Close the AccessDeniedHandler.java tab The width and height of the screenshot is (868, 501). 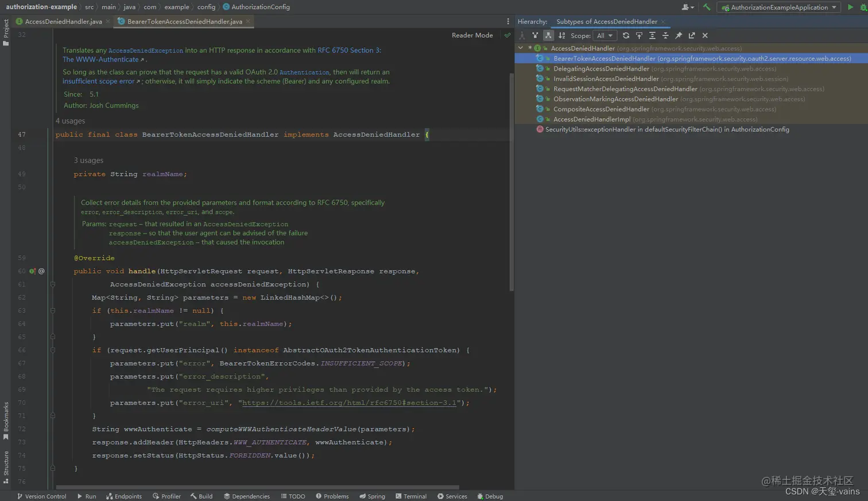[108, 21]
